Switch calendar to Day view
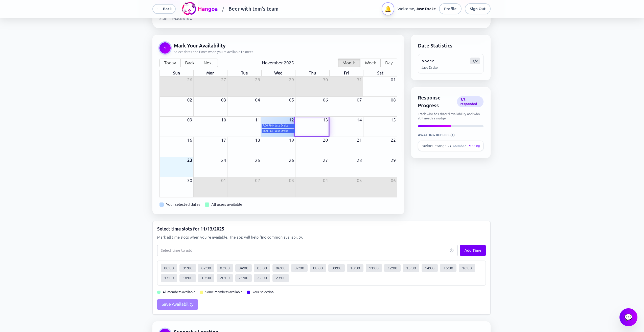644x332 pixels. tap(389, 63)
